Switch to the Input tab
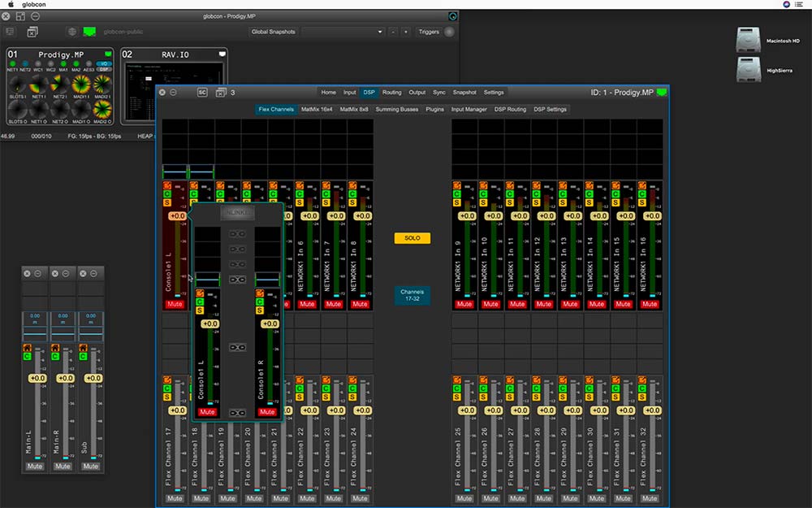The height and width of the screenshot is (508, 812). pyautogui.click(x=349, y=93)
